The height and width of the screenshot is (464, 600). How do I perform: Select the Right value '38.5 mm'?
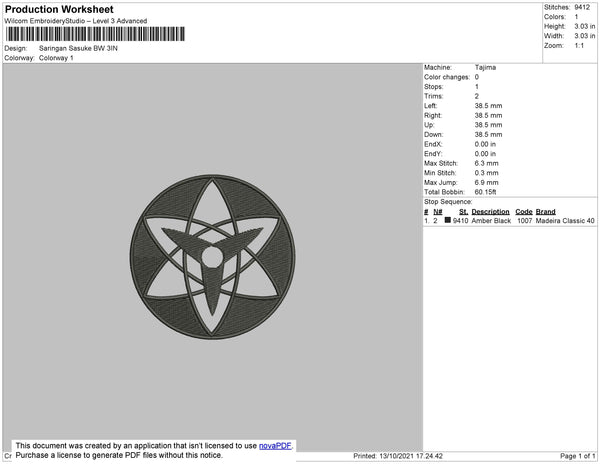488,115
